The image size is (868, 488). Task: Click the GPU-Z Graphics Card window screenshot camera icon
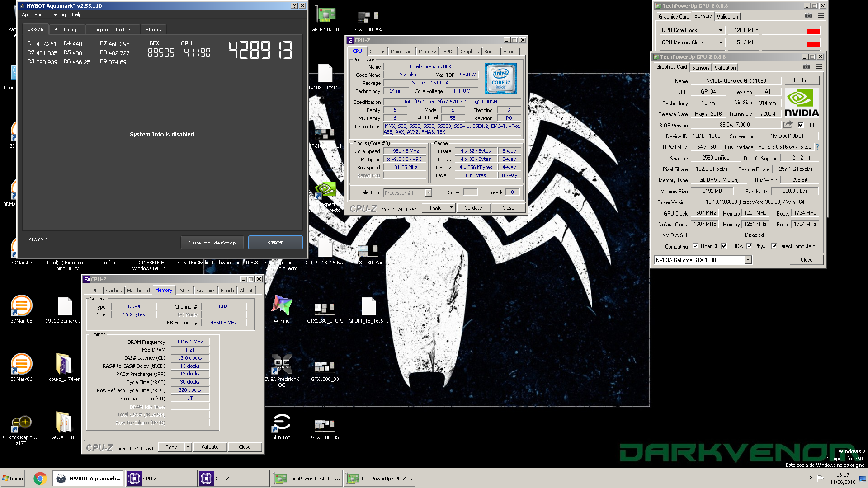[x=806, y=66]
